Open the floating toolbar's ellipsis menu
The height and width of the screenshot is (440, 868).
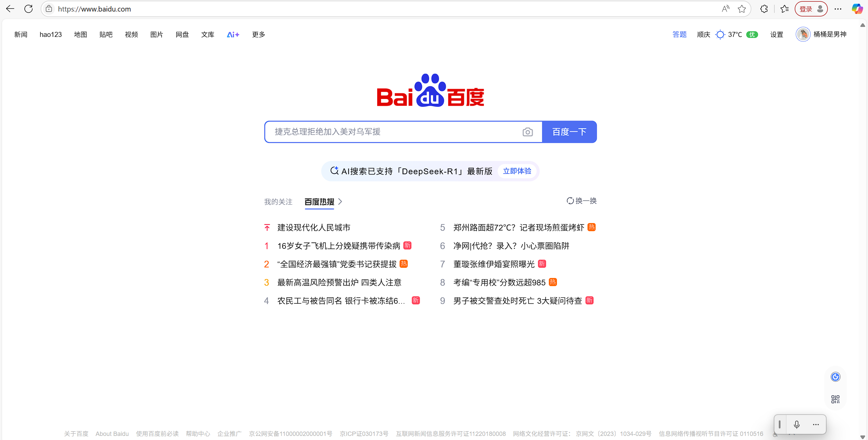coord(816,424)
